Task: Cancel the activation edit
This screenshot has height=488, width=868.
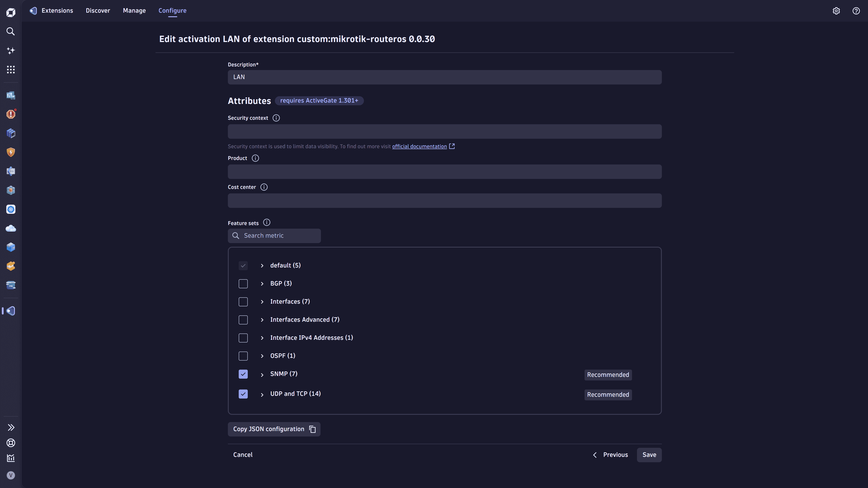Action: pyautogui.click(x=243, y=455)
